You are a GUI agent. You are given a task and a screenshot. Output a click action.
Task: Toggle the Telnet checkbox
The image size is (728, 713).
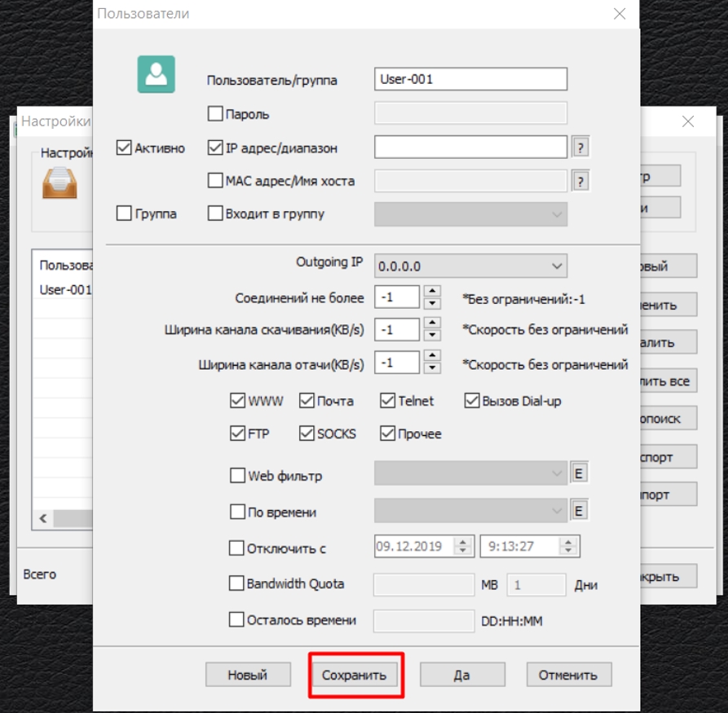[387, 400]
